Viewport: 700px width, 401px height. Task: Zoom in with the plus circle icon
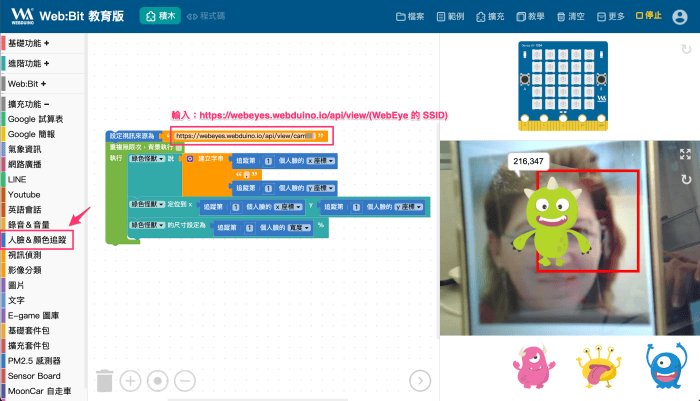(130, 381)
